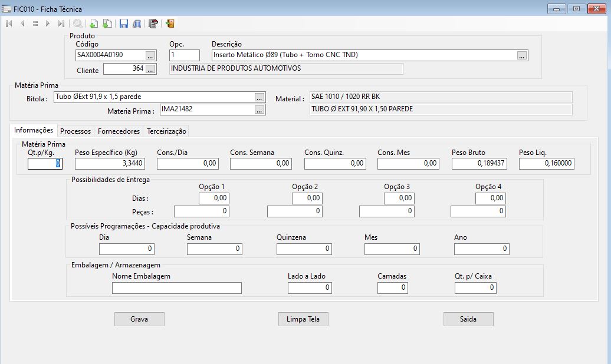Jump to the last record
This screenshot has width=611, height=364.
[61, 24]
